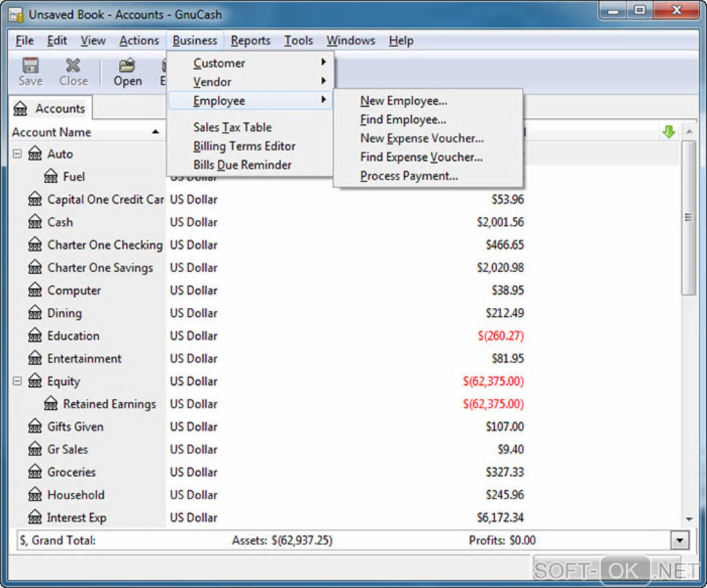Collapse the Auto account tree
Viewport: 707px width, 588px height.
pos(17,154)
